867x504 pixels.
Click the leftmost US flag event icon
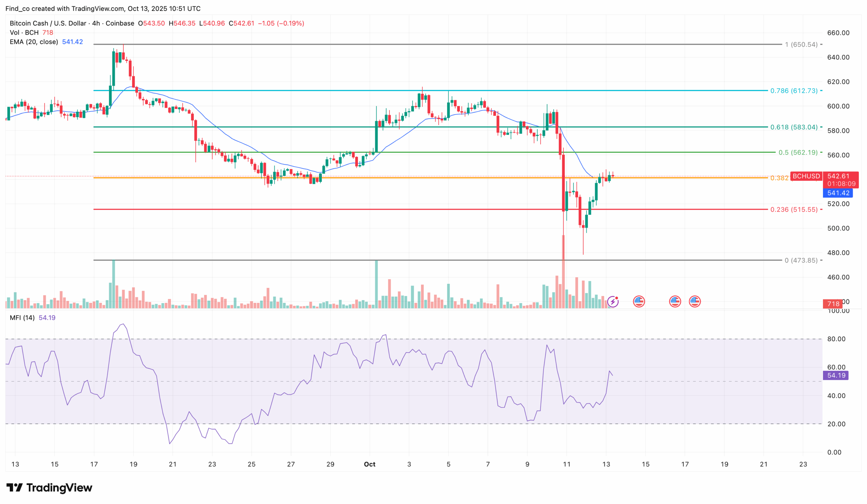point(639,302)
